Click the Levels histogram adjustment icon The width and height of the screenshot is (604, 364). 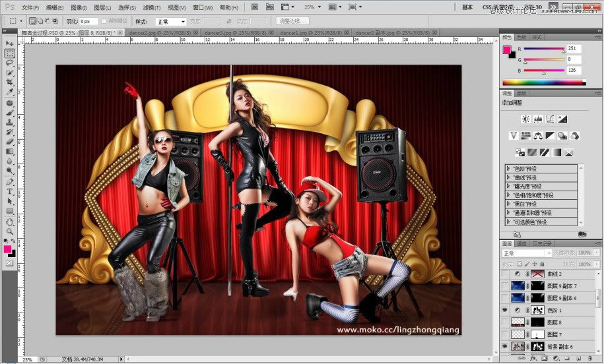click(x=538, y=119)
